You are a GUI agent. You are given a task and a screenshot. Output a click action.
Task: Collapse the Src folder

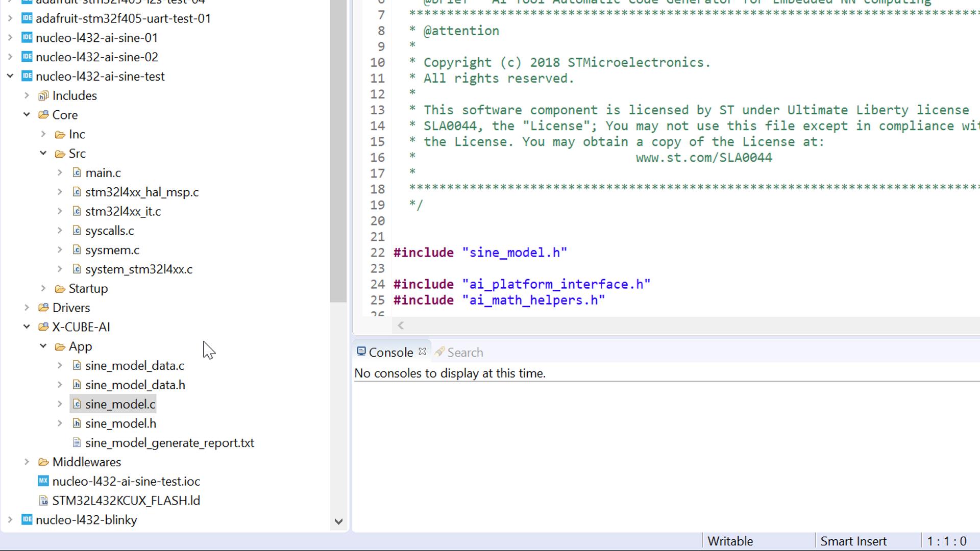(43, 154)
